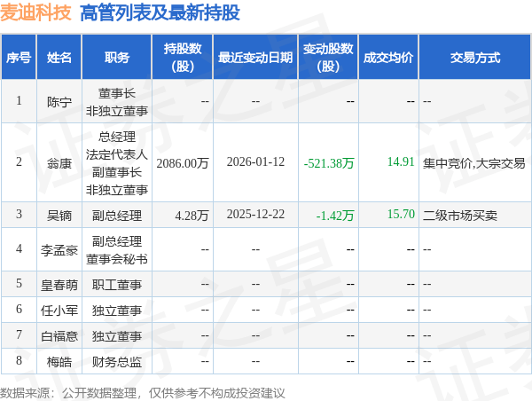
Task: Select the 变动股数(股) column header
Action: click(x=328, y=58)
